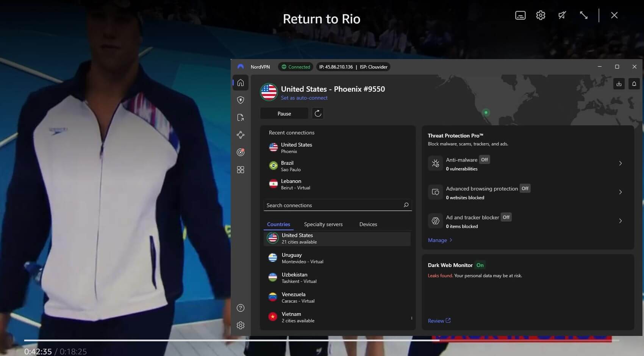Pause the VPN connection
Viewport: 644px width, 356px height.
click(284, 114)
